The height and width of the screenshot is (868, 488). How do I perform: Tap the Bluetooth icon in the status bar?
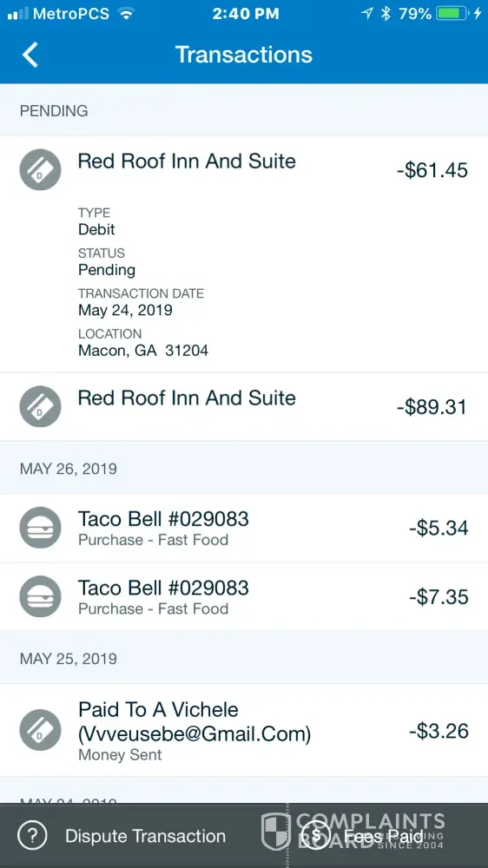tap(386, 14)
